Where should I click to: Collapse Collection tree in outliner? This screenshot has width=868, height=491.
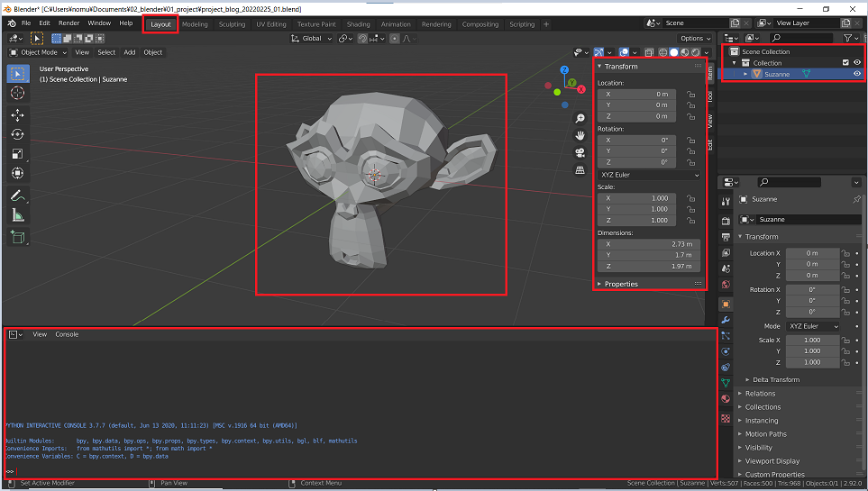[x=735, y=62]
